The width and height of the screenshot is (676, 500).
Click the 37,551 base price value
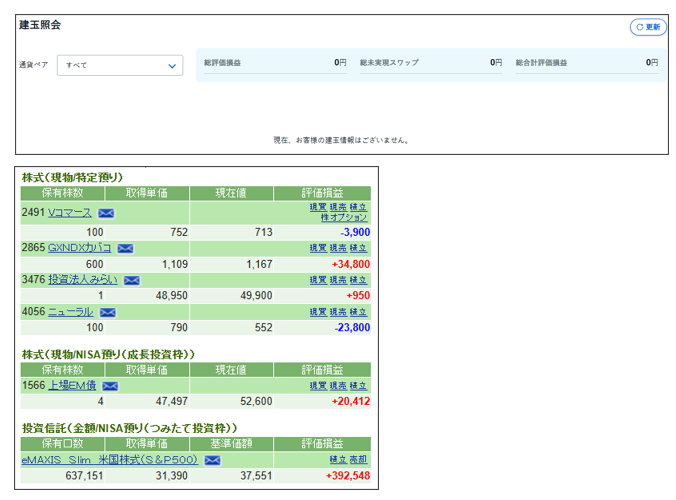pyautogui.click(x=256, y=476)
